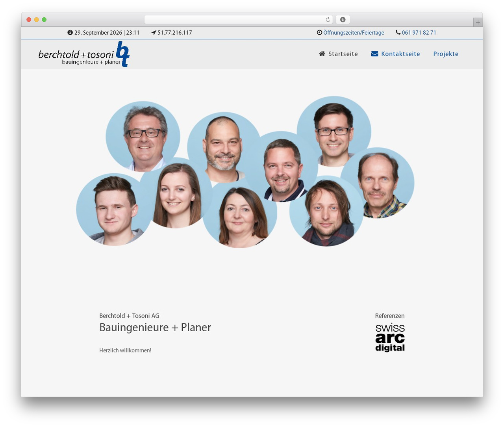Click the text Berchtold + Tosoni AG
Screen dimensions: 504x427
129,316
